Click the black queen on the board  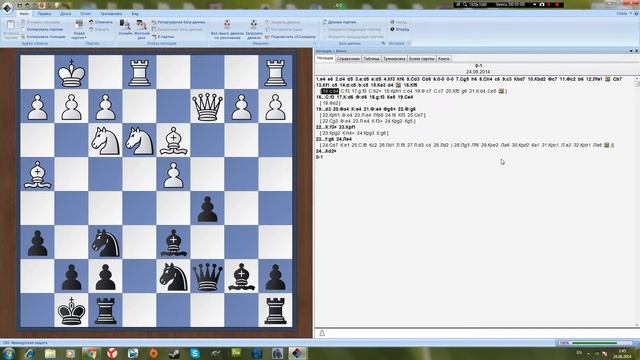207,277
